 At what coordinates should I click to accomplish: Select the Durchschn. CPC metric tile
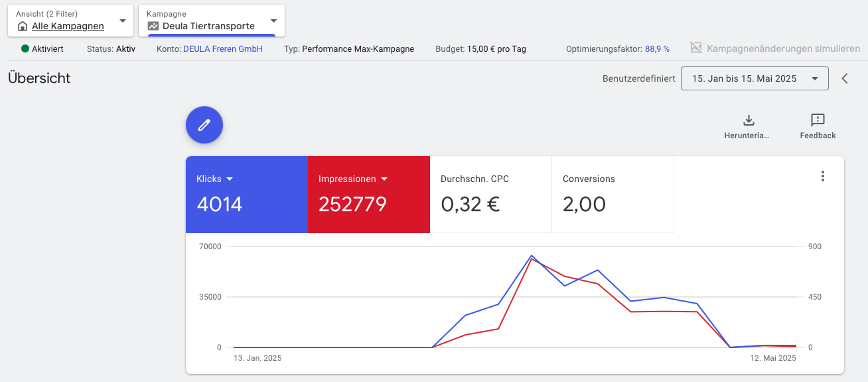coord(490,195)
